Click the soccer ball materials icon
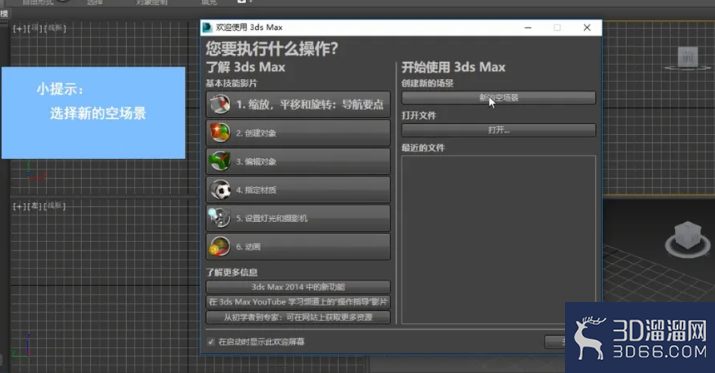The width and height of the screenshot is (715, 373). (x=221, y=190)
